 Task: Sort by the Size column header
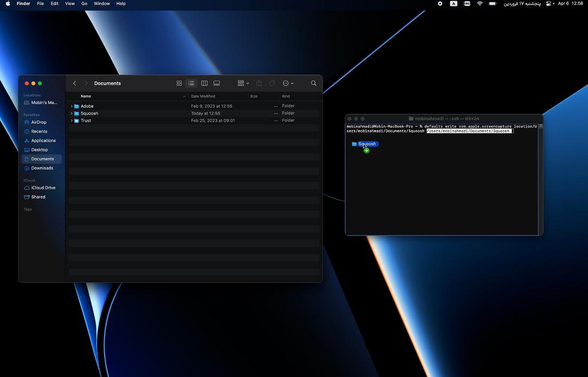click(x=254, y=96)
